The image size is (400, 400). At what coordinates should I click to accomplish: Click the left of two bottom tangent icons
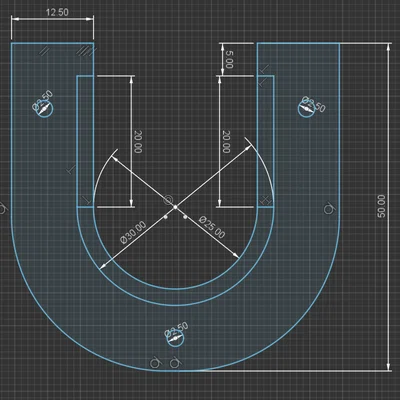[155, 363]
